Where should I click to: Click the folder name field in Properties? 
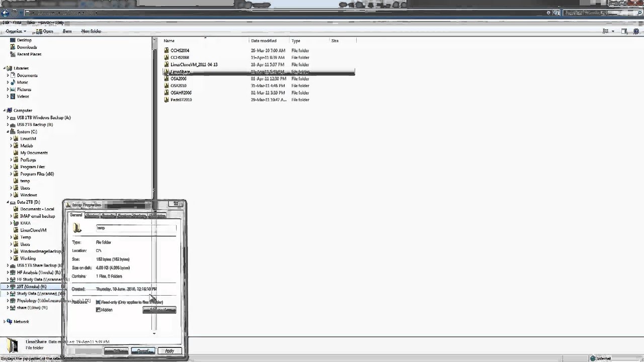(x=136, y=228)
